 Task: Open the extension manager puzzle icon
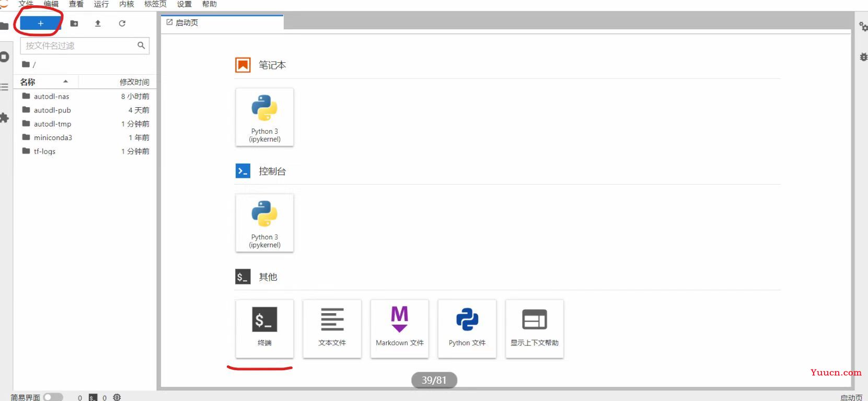click(4, 118)
